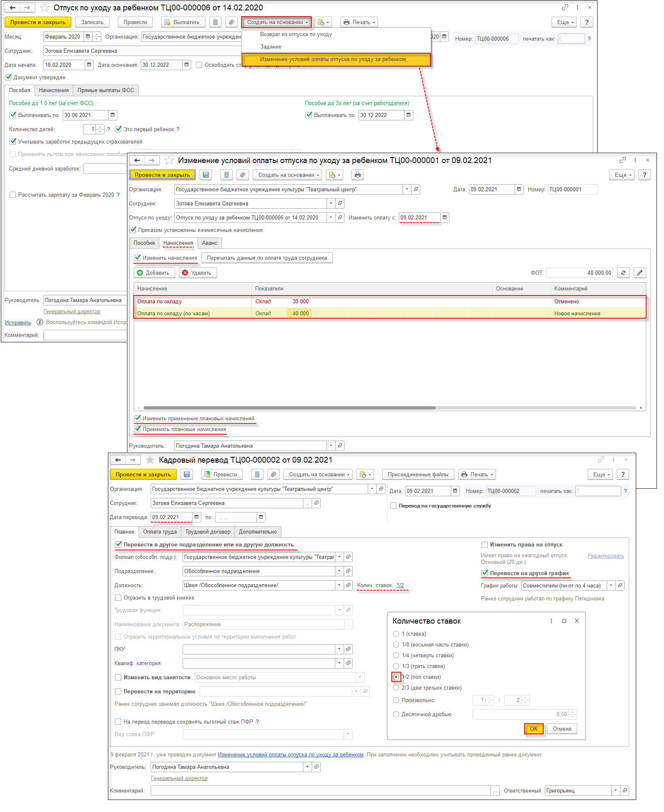Toggle Перевести на другой график checkbox
664x812 pixels.
(x=484, y=573)
